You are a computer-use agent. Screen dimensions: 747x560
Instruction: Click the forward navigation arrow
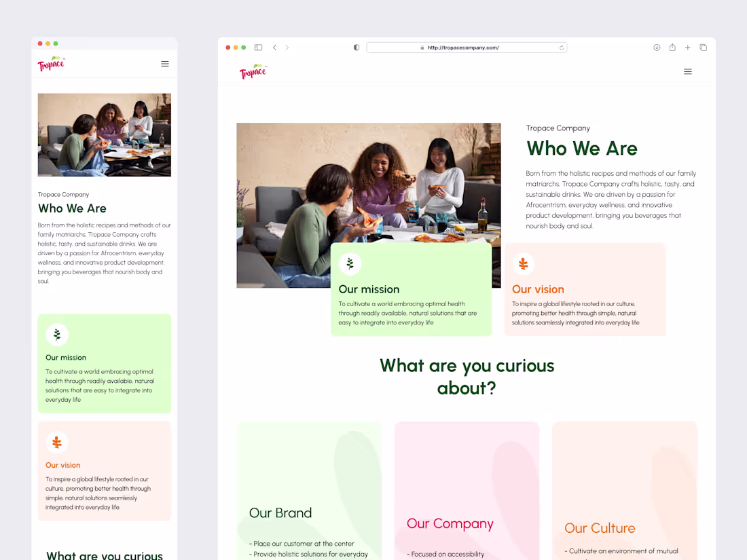coord(287,48)
